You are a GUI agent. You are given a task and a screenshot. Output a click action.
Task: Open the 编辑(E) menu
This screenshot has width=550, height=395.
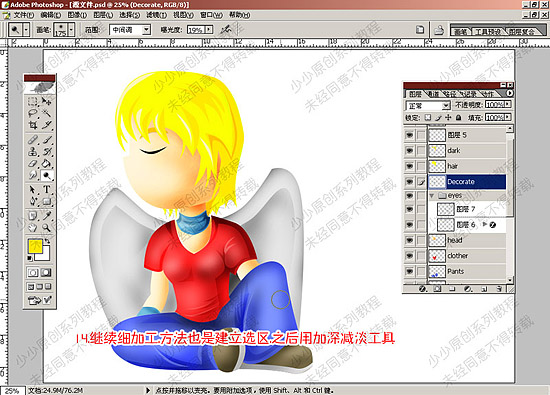[x=50, y=15]
